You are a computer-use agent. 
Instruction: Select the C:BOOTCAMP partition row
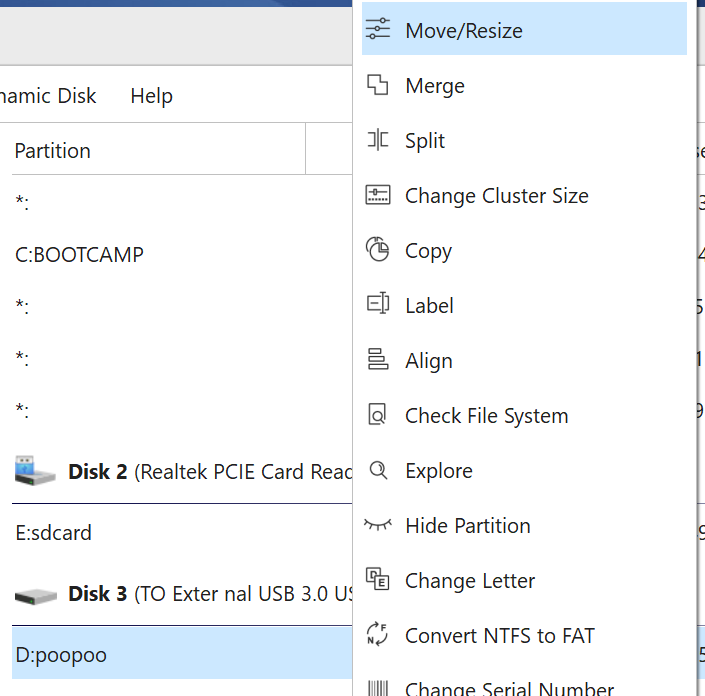click(x=80, y=255)
